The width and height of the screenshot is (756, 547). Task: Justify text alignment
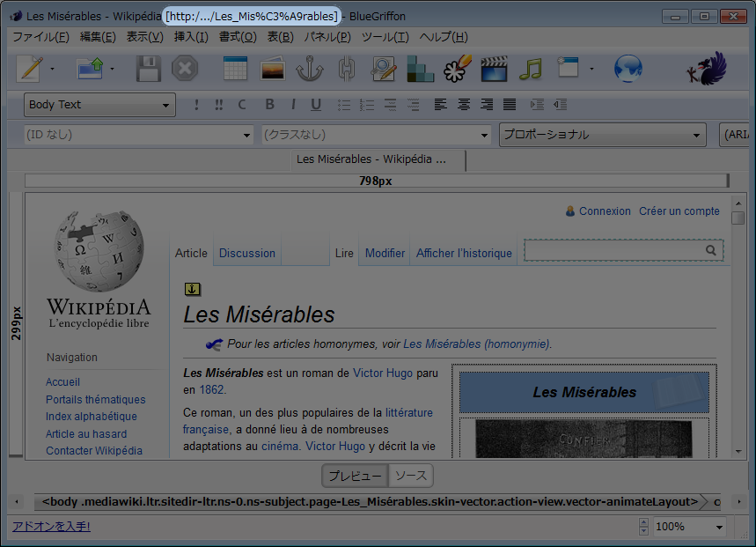click(510, 104)
